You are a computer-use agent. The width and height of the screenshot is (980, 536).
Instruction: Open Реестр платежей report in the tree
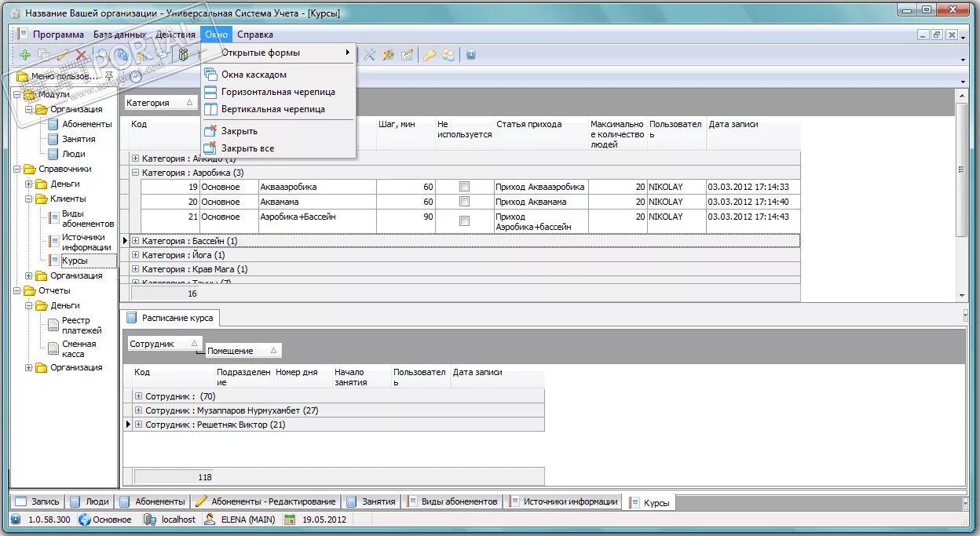point(82,326)
